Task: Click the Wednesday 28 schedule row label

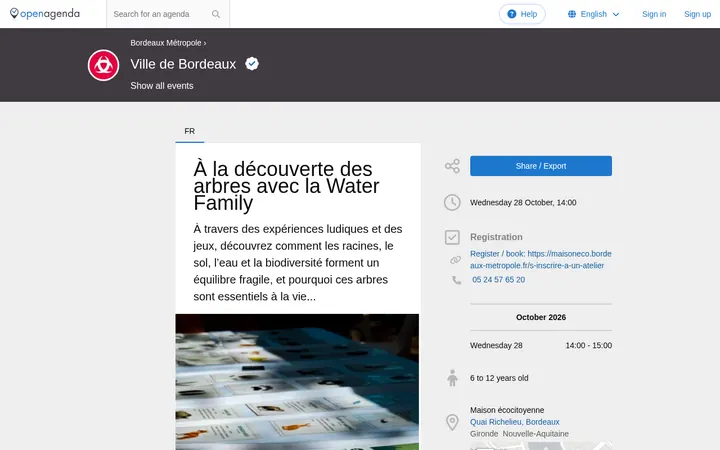Action: click(x=496, y=345)
